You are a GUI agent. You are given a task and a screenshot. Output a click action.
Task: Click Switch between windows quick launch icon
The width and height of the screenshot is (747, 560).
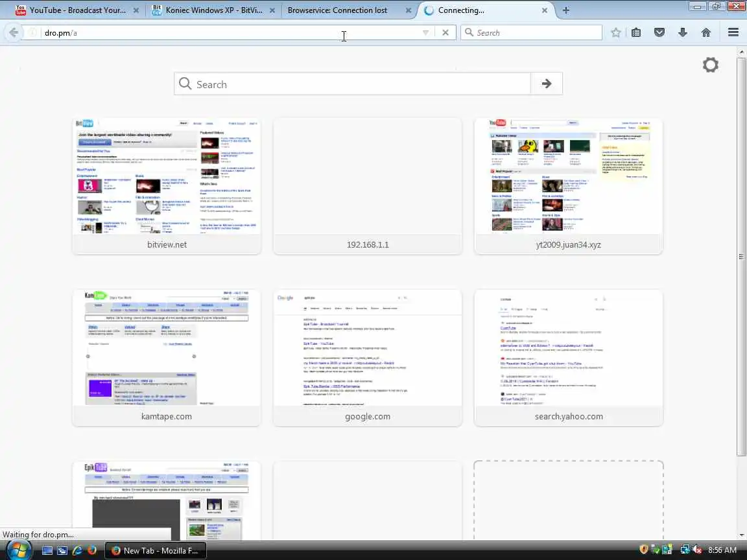(62, 550)
